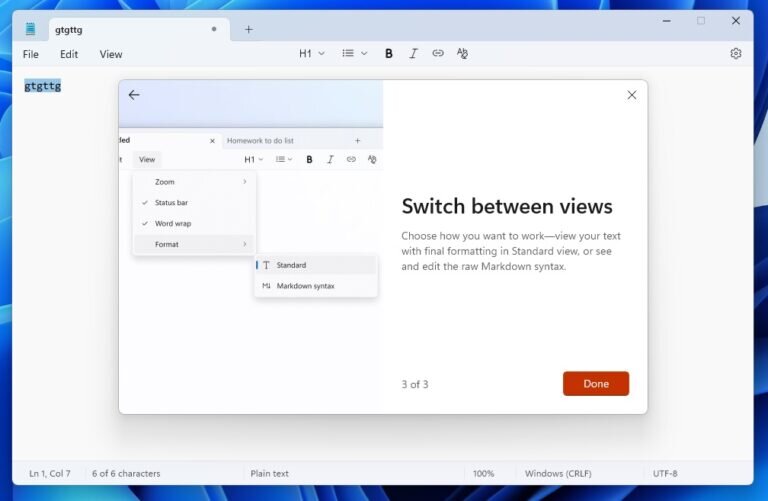Screen dimensions: 768x501
Task: Open the File menu
Action: pyautogui.click(x=31, y=54)
